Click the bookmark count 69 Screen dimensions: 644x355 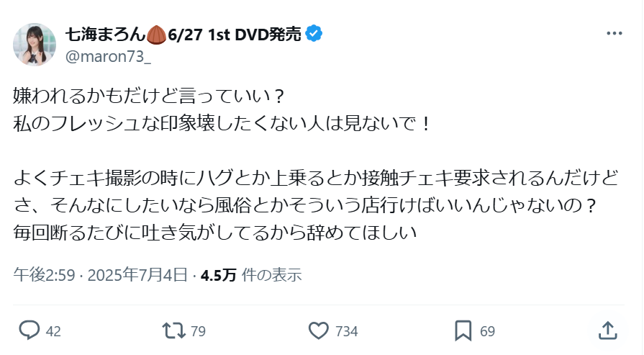click(488, 331)
